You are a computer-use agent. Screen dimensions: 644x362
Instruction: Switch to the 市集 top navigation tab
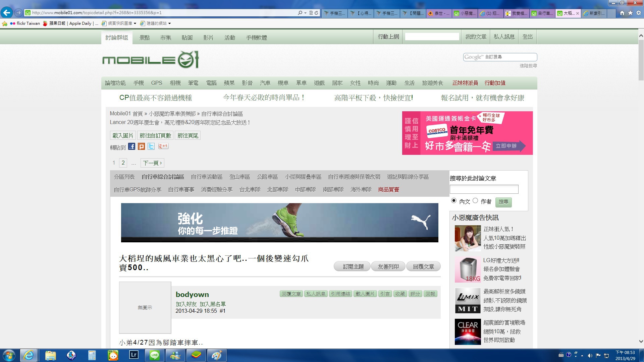click(166, 38)
